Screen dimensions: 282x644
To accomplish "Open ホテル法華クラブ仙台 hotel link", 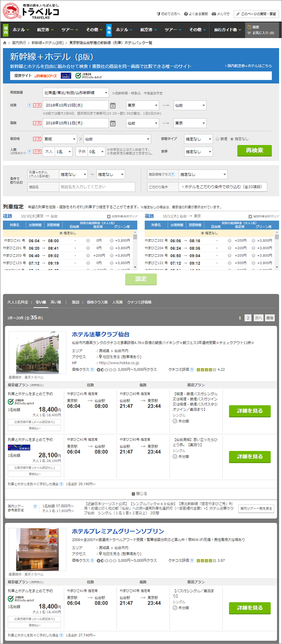I will 101,334.
